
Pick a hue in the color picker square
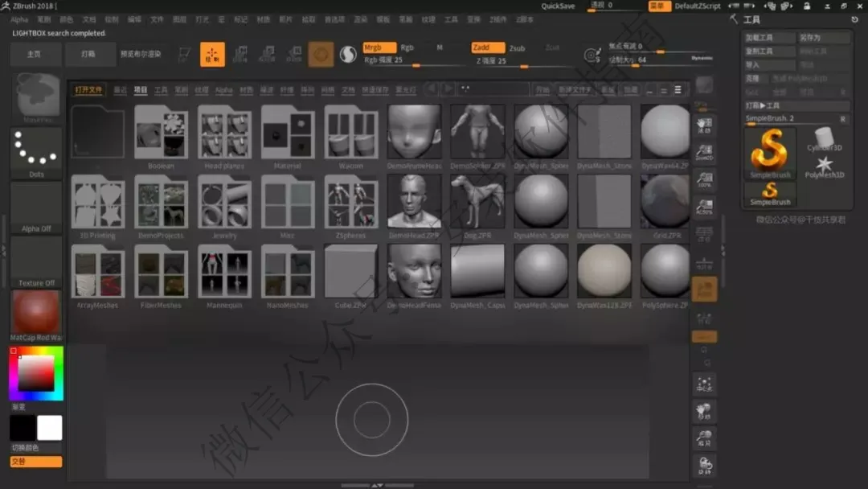(36, 372)
